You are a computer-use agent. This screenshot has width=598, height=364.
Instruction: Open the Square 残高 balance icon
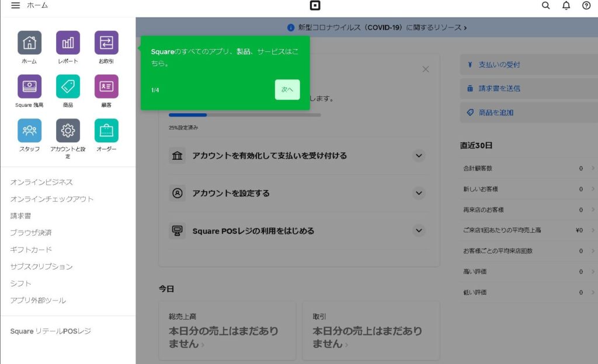pyautogui.click(x=29, y=86)
